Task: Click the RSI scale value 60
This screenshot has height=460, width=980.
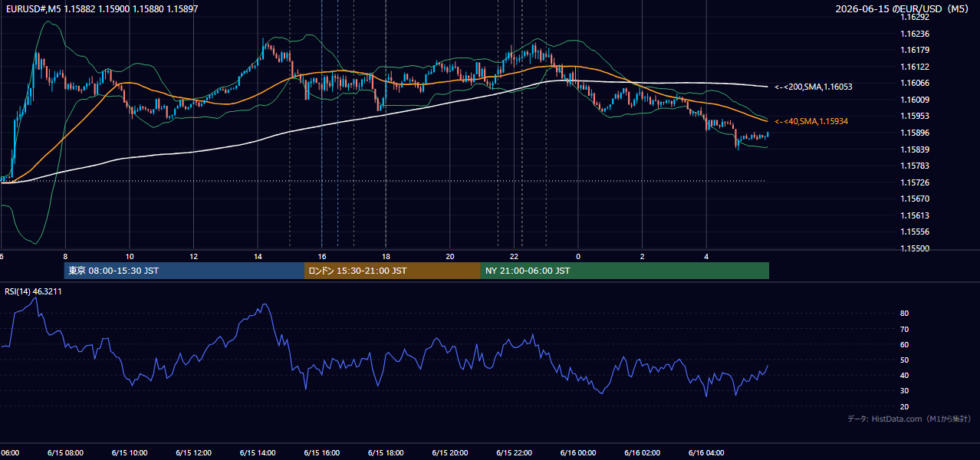Action: pos(905,344)
